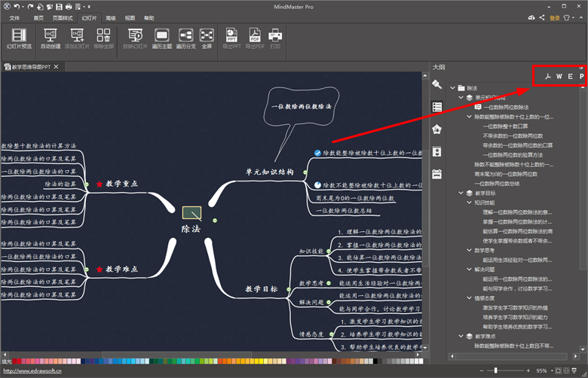Select 一位数除整十数口算 in outline
The image size is (588, 378).
pyautogui.click(x=505, y=127)
